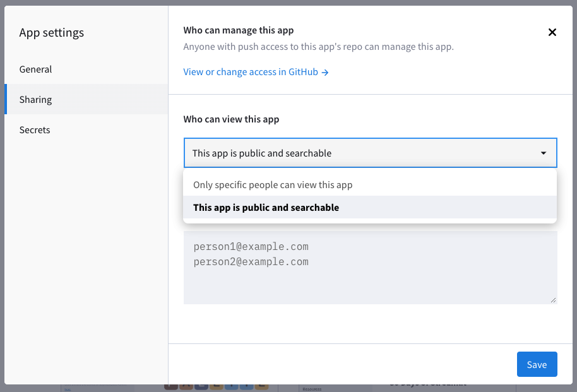Viewport: 577px width, 392px height.
Task: Click the "Resources" label behind the dialog
Action: click(312, 388)
